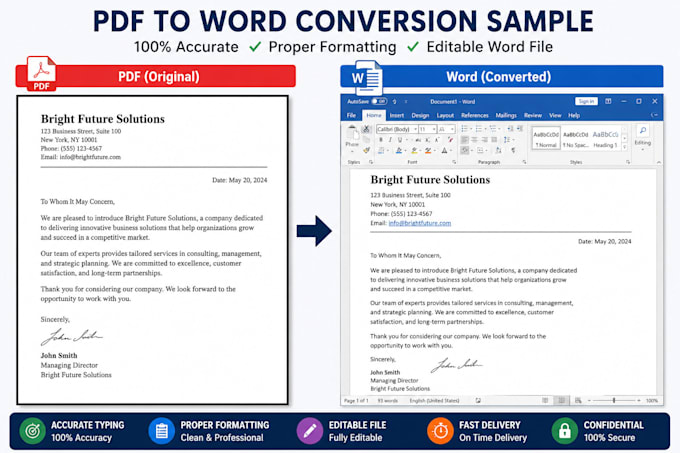Image resolution: width=680 pixels, height=453 pixels.
Task: Apply the Normal style
Action: tap(546, 139)
